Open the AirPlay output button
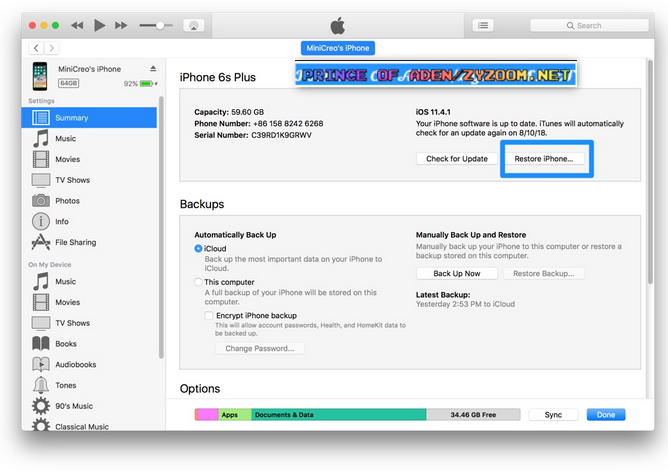This screenshot has height=472, width=668. tap(193, 26)
